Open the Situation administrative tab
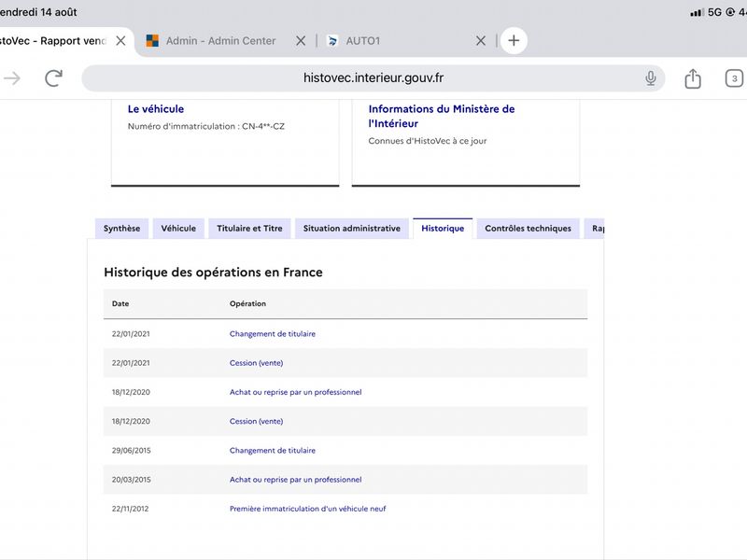 pos(352,229)
